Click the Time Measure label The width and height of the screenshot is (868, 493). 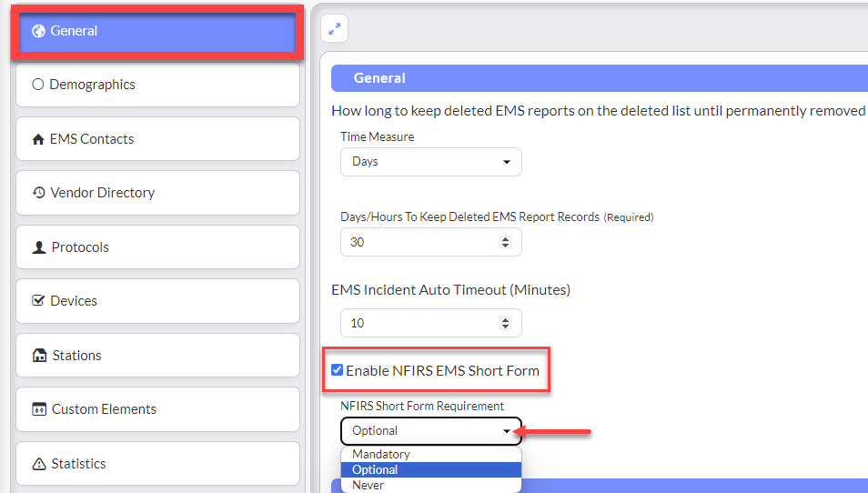377,136
